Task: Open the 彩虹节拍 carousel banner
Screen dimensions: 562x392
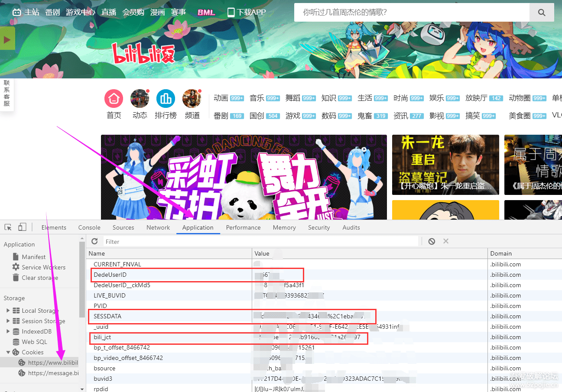Action: point(244,177)
